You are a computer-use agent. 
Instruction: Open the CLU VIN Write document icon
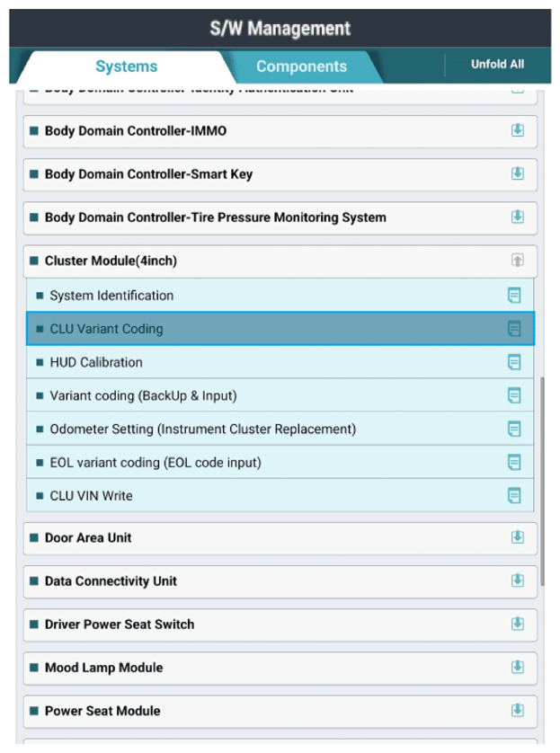[x=514, y=496]
